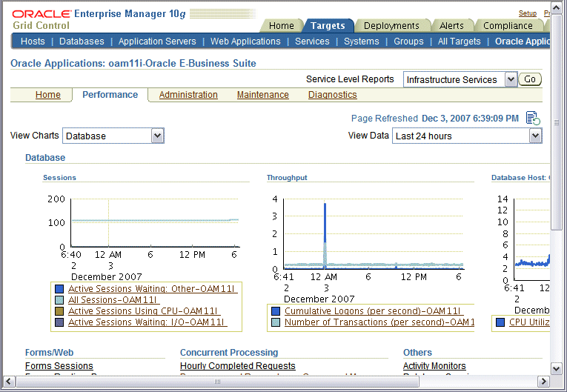Click the Go button
The width and height of the screenshot is (567, 392).
click(x=530, y=79)
